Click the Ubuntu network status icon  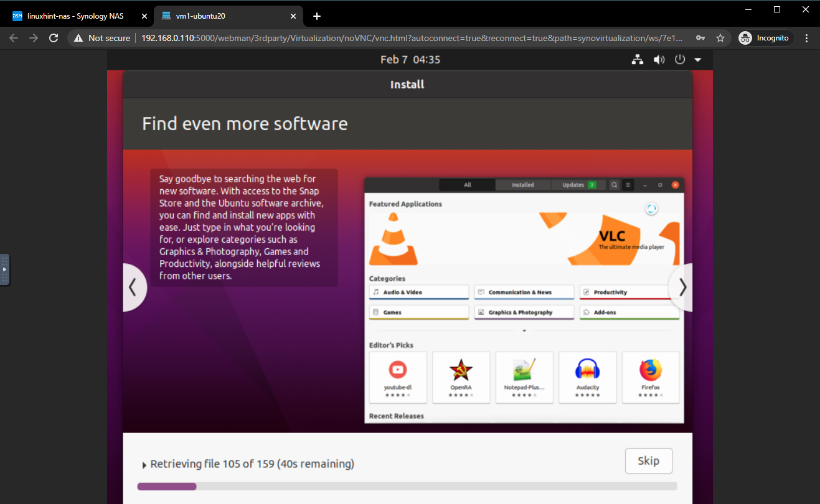pos(637,60)
